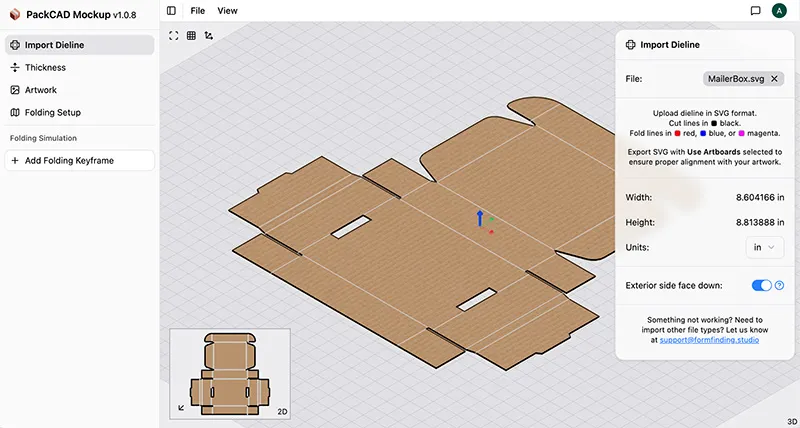Open the Units dropdown

764,247
